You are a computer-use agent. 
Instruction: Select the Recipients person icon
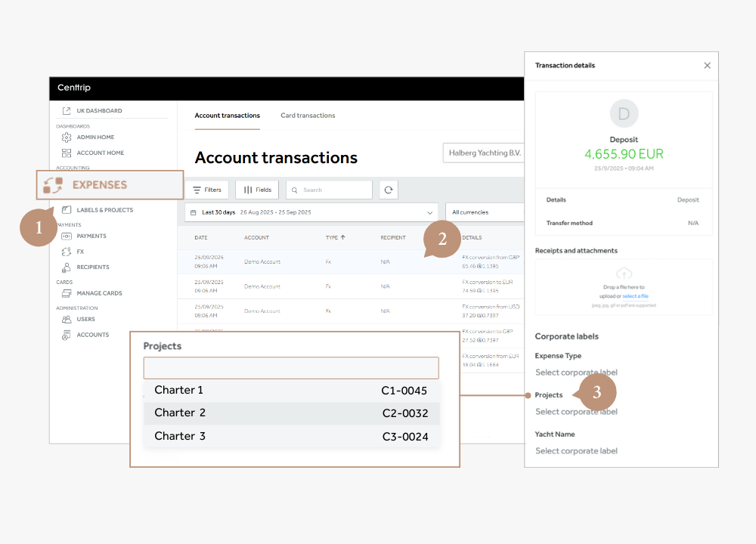coord(67,267)
